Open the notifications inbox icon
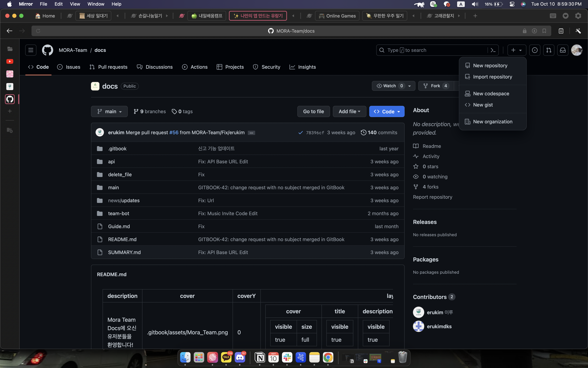588x368 pixels. [563, 50]
